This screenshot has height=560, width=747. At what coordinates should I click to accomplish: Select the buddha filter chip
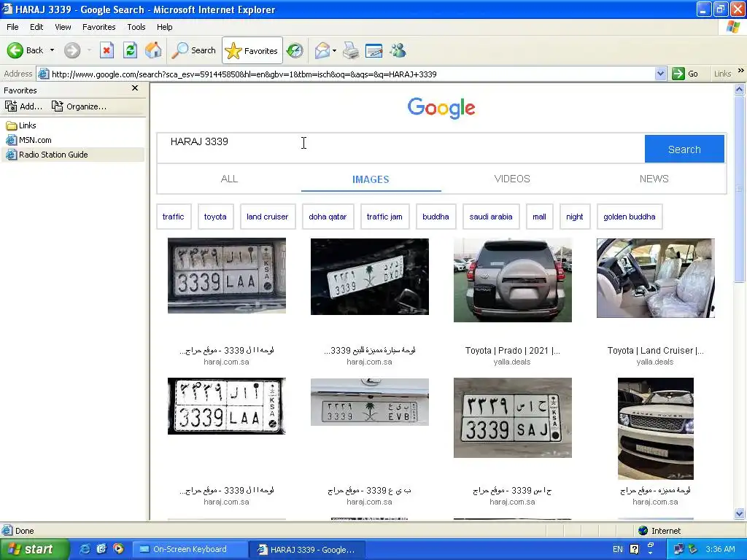(x=436, y=217)
